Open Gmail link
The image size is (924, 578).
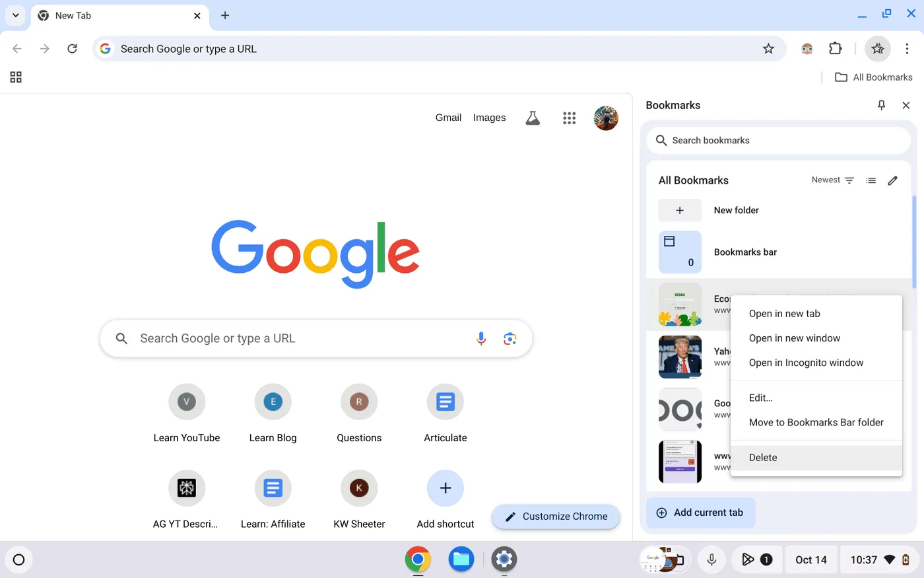click(448, 118)
